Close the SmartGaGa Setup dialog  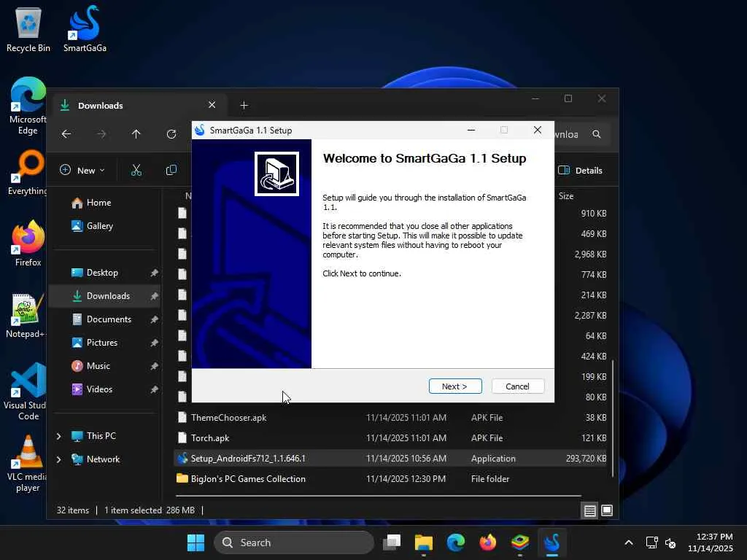pos(538,130)
